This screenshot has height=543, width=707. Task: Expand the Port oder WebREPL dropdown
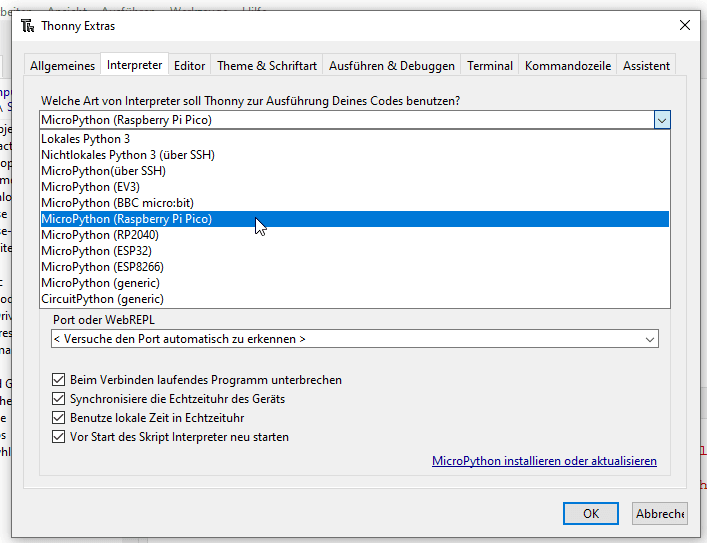pos(650,340)
